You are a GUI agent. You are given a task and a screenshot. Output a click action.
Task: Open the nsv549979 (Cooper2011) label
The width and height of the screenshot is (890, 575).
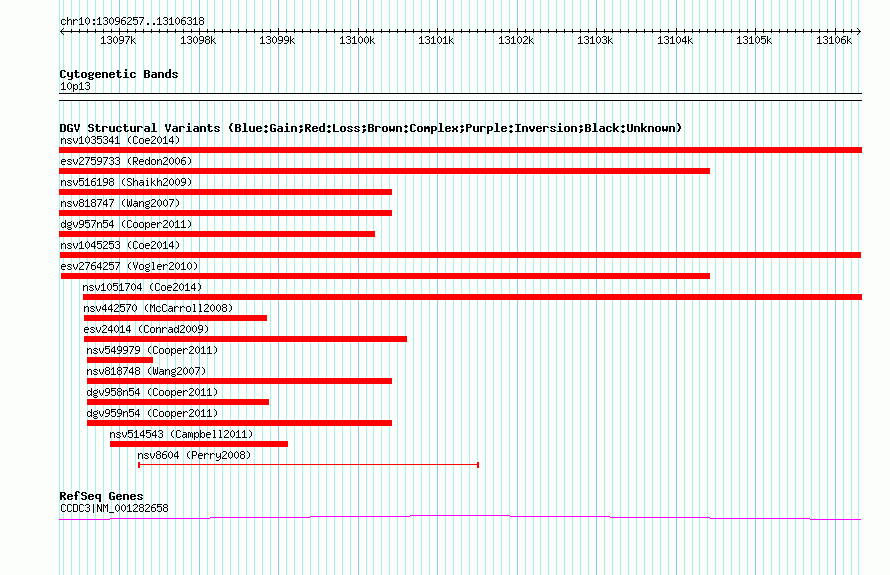tap(152, 350)
